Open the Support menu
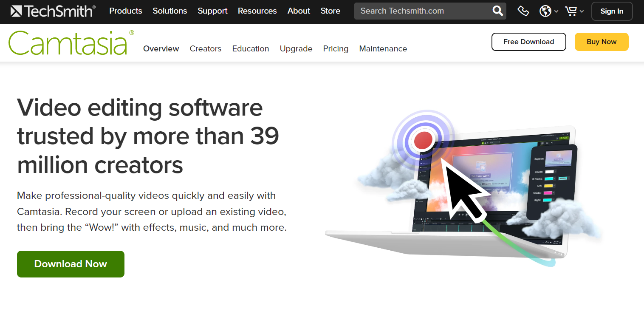Image resolution: width=644 pixels, height=317 pixels. tap(212, 11)
